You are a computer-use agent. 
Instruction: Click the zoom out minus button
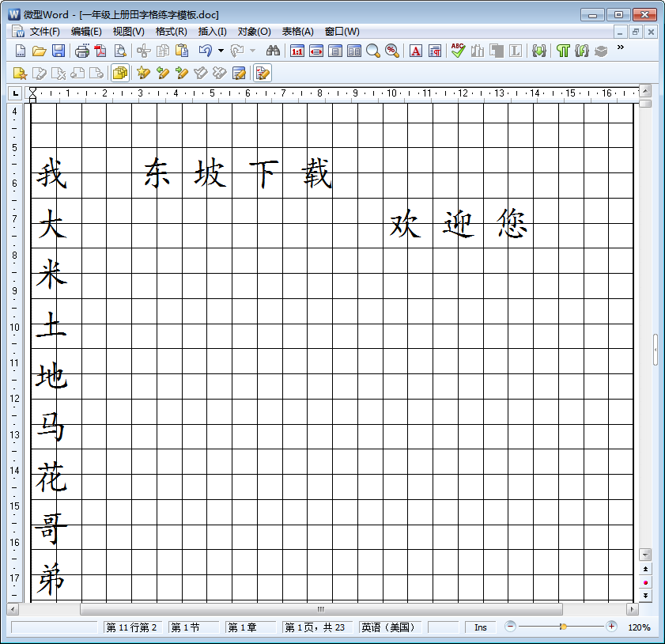coord(510,626)
